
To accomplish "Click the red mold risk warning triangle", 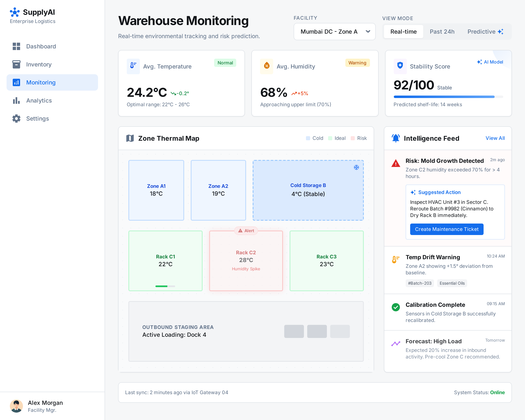I will pyautogui.click(x=396, y=163).
